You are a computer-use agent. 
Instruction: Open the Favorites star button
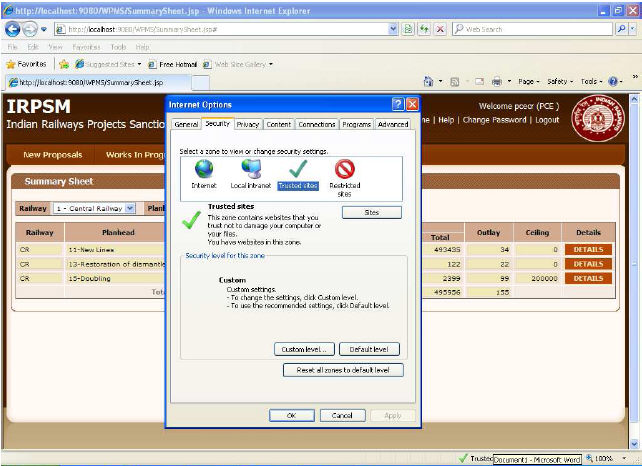[x=28, y=63]
